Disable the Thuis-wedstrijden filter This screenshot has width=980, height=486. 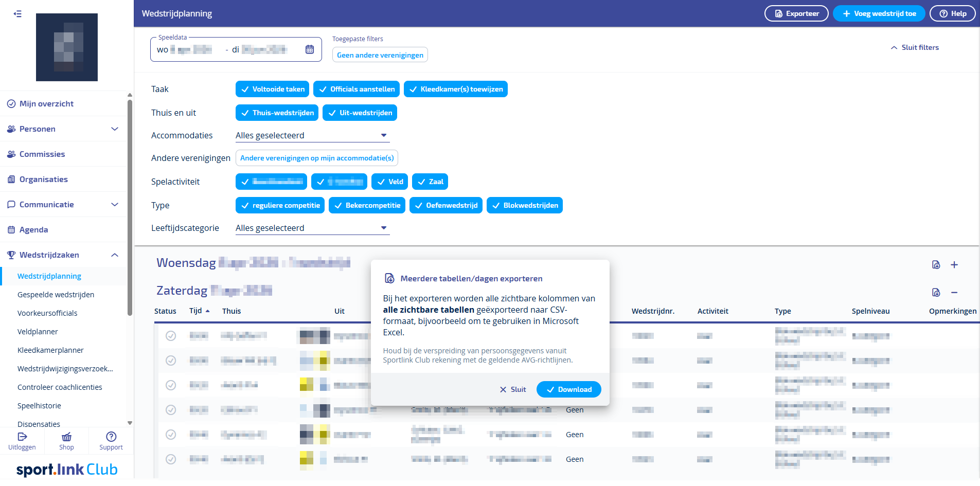277,113
